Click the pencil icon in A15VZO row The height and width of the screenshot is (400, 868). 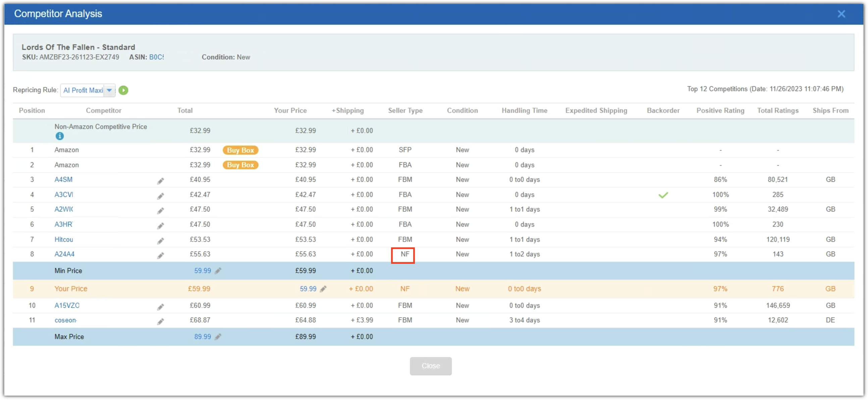160,307
